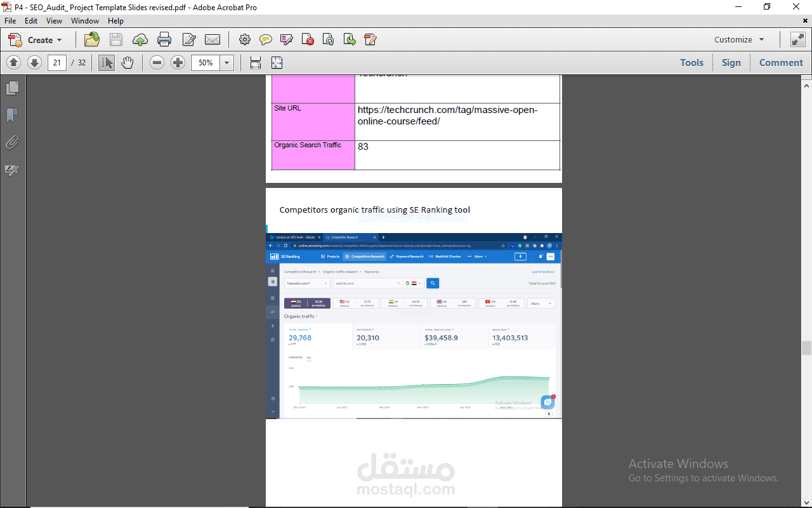Click the rotate page icon
This screenshot has width=812, height=508.
pyautogui.click(x=329, y=40)
